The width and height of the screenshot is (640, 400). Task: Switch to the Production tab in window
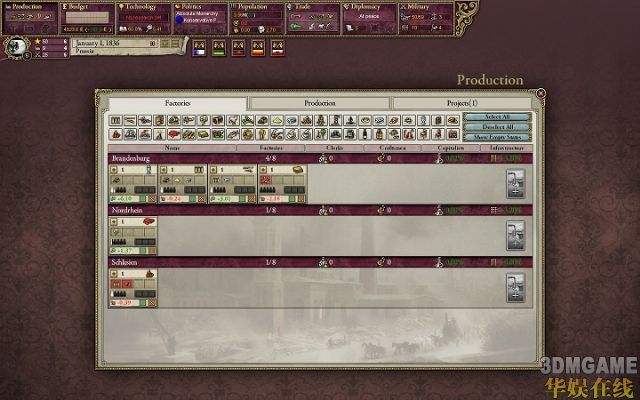(x=320, y=103)
